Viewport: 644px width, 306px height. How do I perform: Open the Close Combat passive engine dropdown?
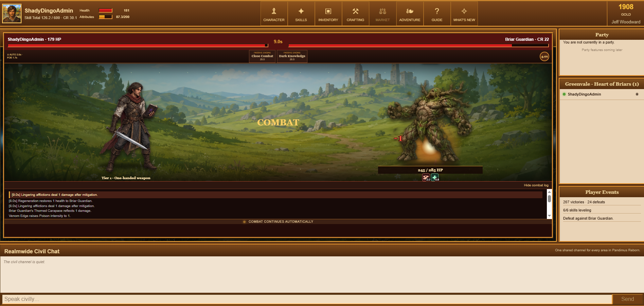tap(262, 56)
